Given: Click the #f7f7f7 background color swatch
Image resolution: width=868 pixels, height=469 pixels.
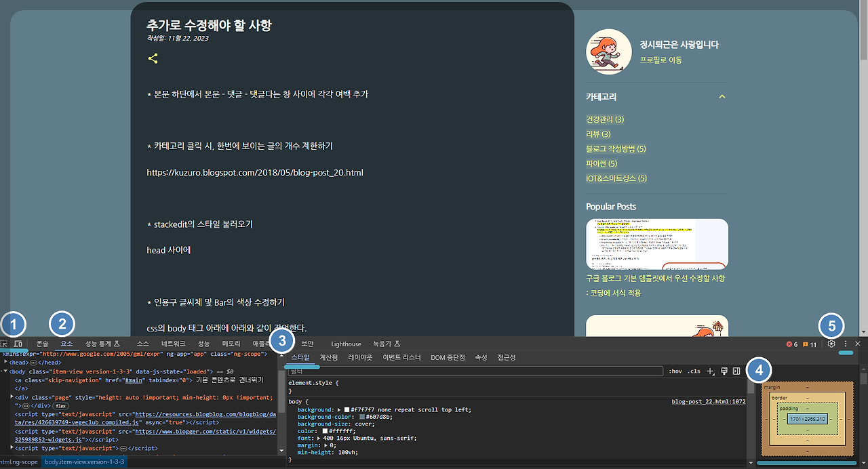Looking at the screenshot, I should tap(347, 410).
